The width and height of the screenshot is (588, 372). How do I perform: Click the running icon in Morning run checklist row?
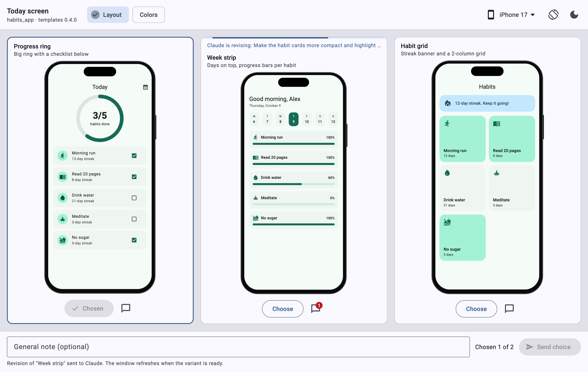[x=62, y=156]
